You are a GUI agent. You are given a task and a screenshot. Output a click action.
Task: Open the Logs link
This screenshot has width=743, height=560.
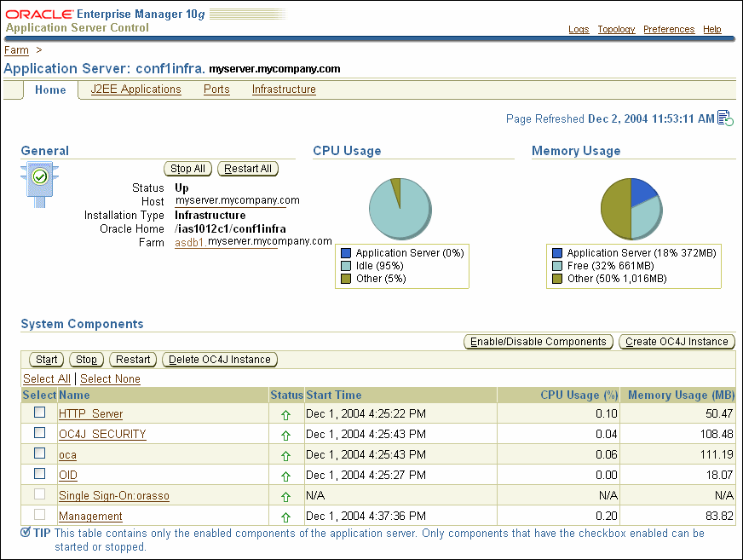pos(579,29)
